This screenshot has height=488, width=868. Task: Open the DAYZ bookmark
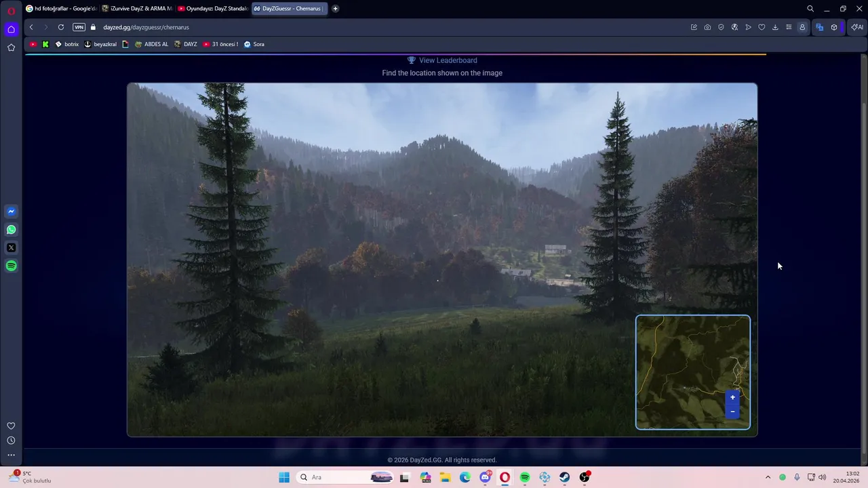pyautogui.click(x=186, y=44)
